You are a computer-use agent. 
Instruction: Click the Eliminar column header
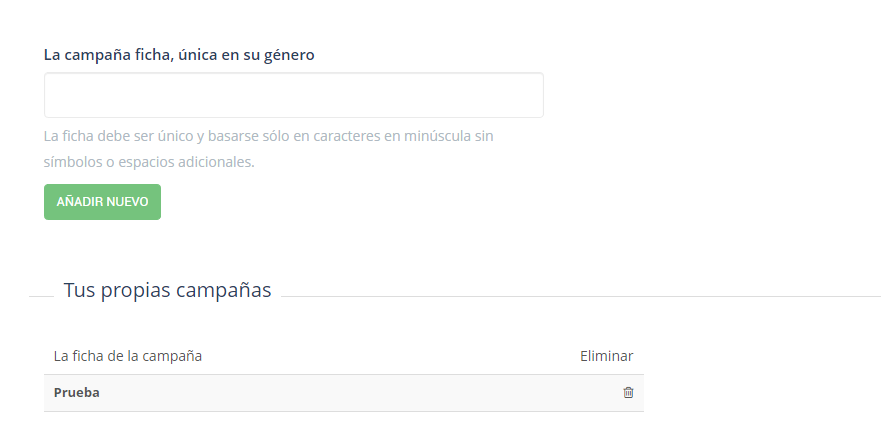coord(606,356)
